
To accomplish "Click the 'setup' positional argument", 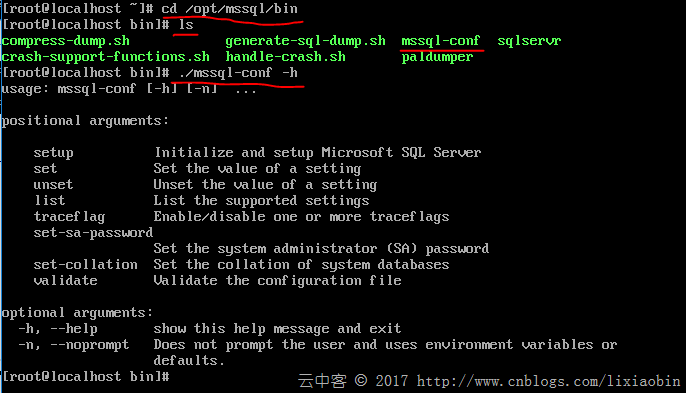I will tap(53, 153).
